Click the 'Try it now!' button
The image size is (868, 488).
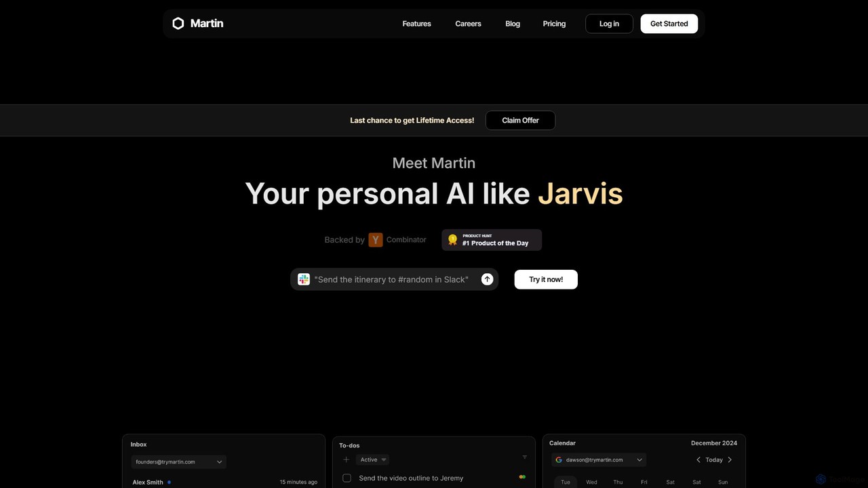click(546, 279)
